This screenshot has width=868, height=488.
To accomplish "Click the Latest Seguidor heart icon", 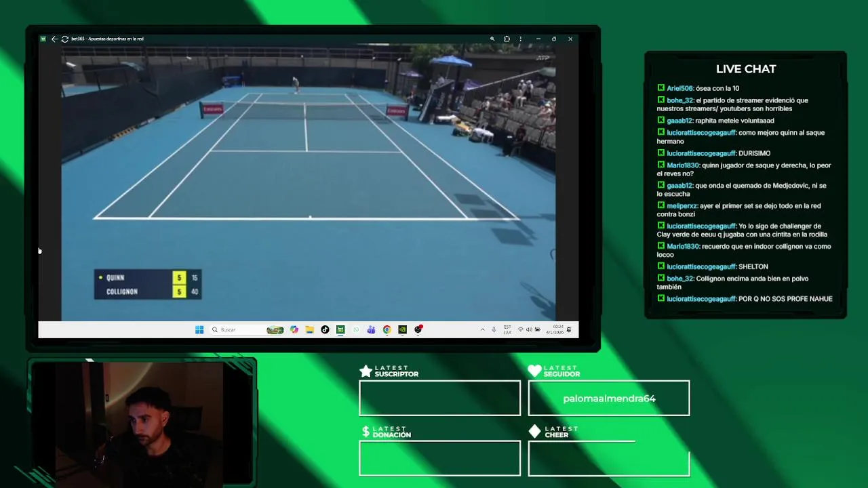I will 534,371.
